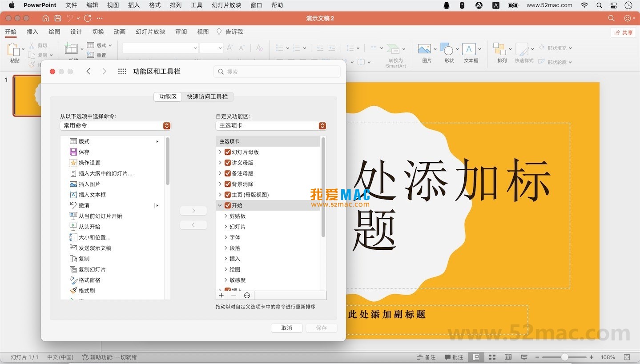Click fit slide to window icon
Viewport: 640px width, 364px height.
point(627,357)
